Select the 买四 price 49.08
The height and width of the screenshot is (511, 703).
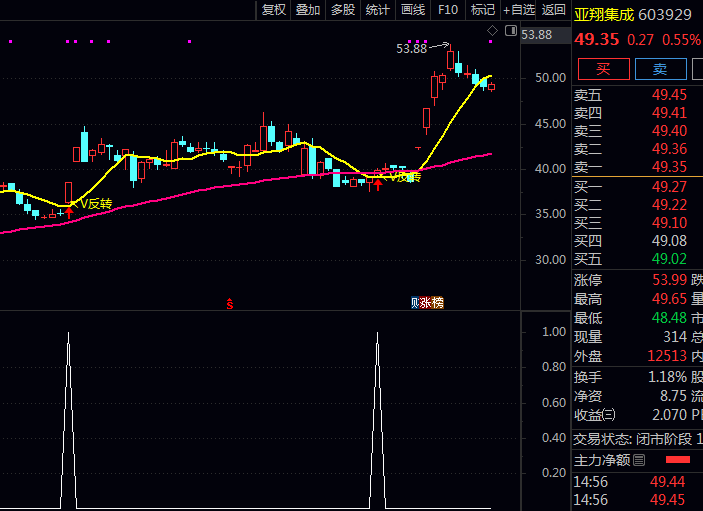coord(669,241)
